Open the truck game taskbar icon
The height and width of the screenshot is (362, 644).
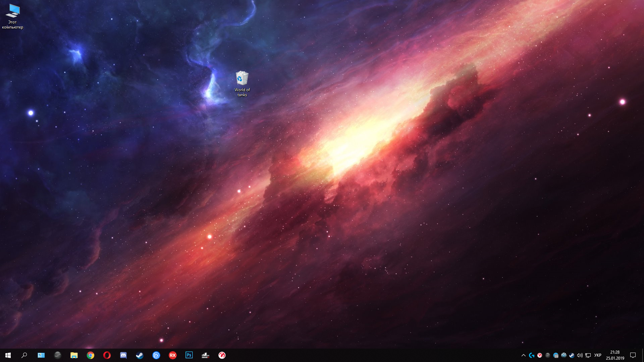pyautogui.click(x=205, y=355)
